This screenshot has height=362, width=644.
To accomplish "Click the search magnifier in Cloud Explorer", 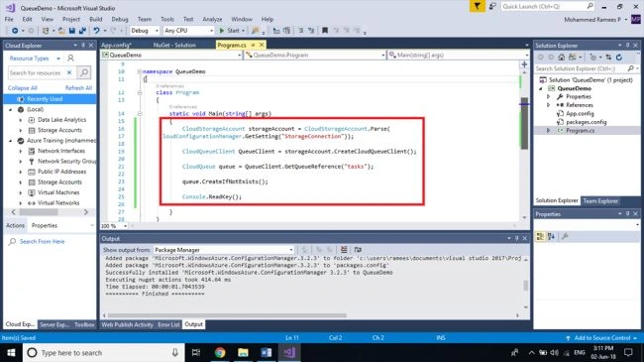I will (84, 72).
